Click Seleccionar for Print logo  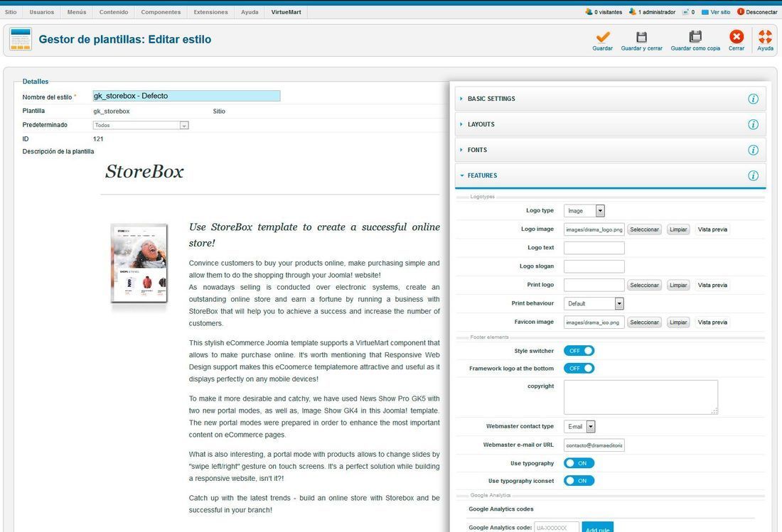point(644,285)
